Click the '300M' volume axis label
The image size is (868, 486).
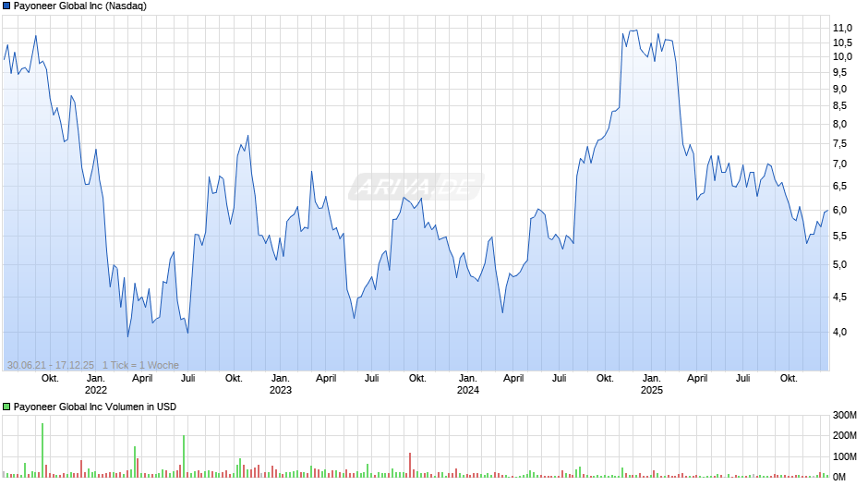[845, 415]
